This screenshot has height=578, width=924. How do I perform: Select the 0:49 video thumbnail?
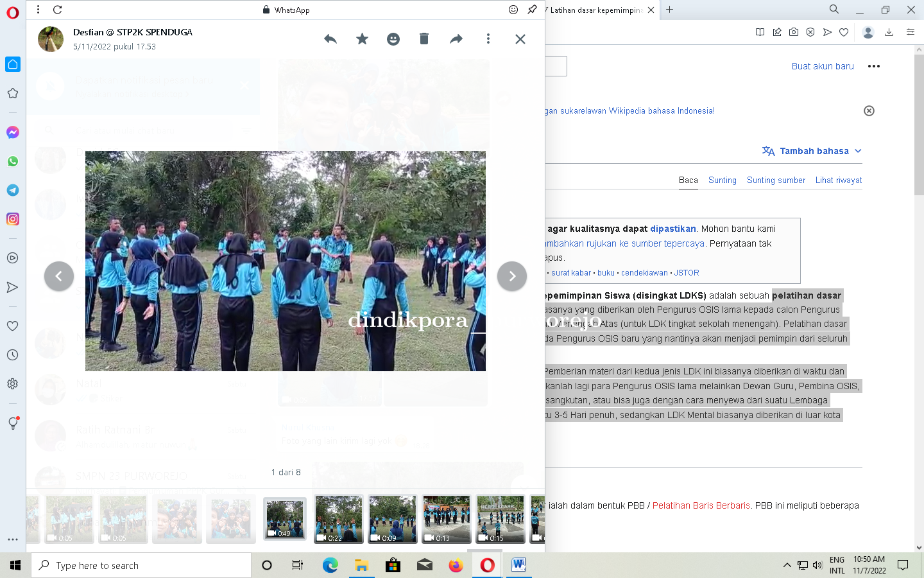click(285, 519)
